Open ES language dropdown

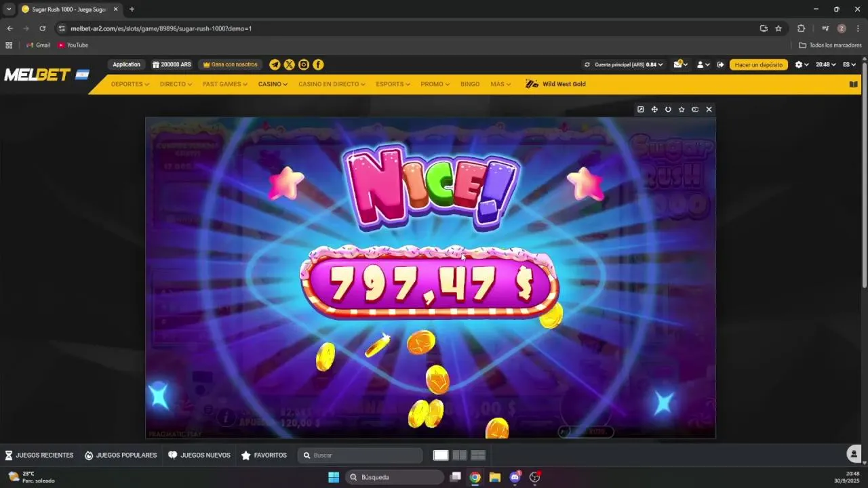(849, 64)
